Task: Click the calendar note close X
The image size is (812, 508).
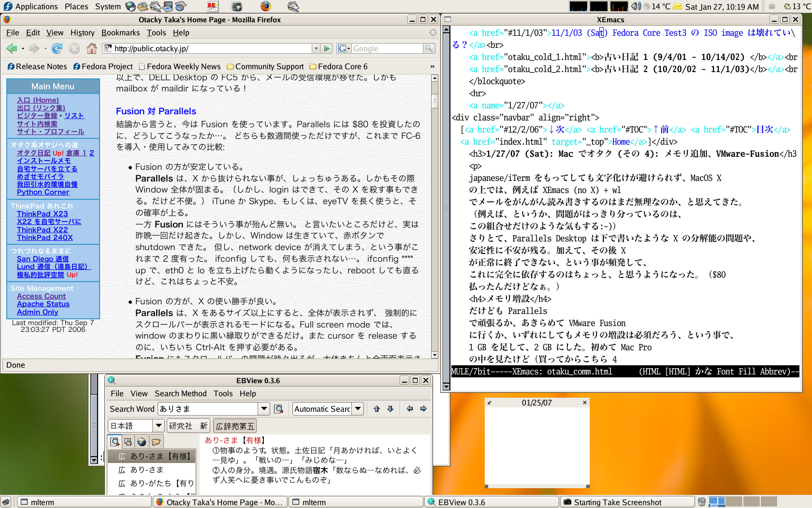Action: (x=585, y=403)
